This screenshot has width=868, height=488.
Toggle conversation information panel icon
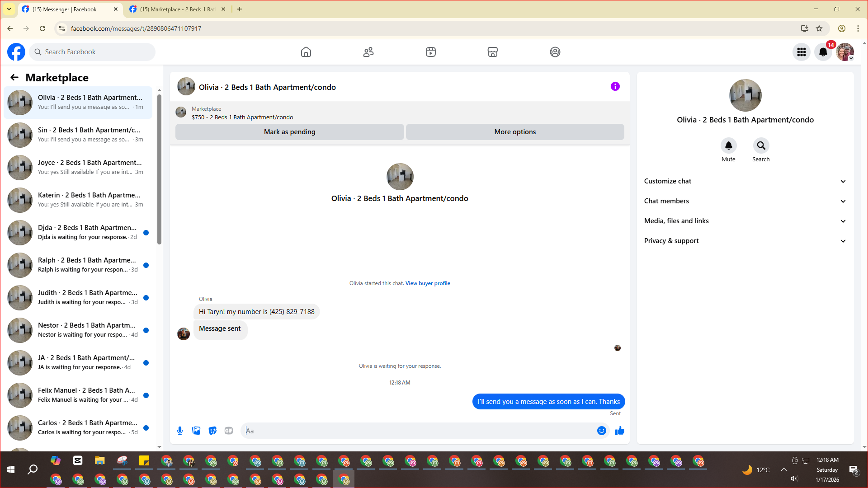coord(615,86)
